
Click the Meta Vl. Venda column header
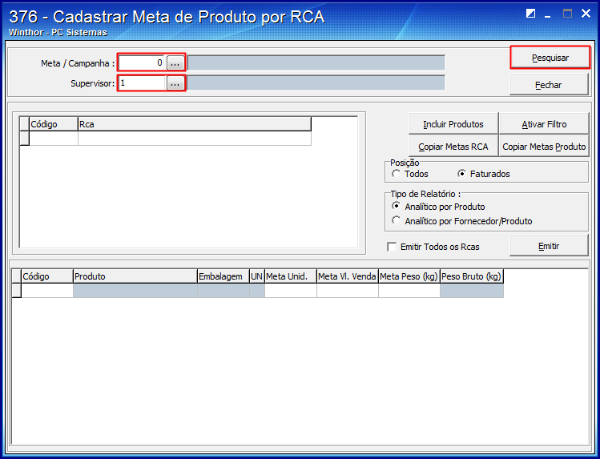click(x=347, y=276)
